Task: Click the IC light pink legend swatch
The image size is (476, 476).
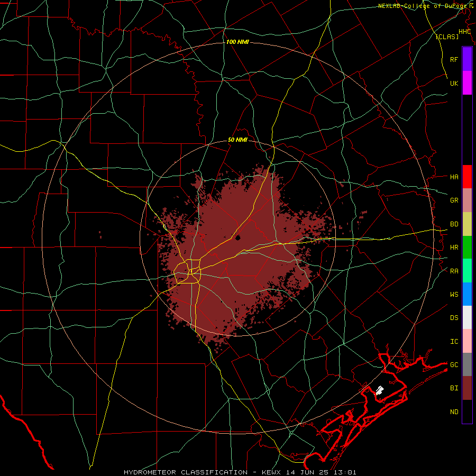Action: (x=467, y=341)
